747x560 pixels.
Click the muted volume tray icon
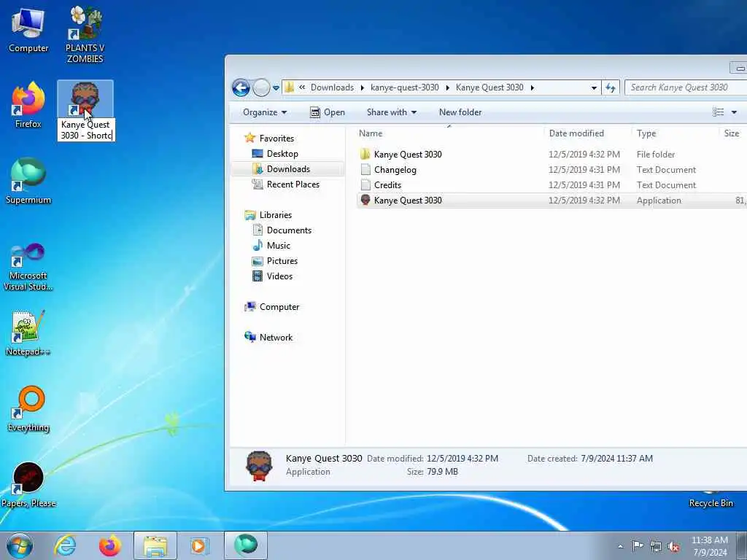click(673, 546)
